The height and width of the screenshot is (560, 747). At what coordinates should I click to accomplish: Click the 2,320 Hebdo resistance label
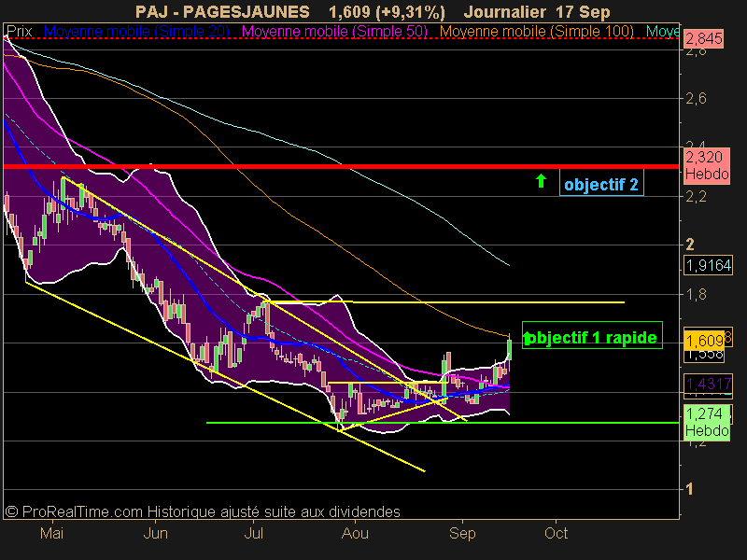tap(707, 165)
